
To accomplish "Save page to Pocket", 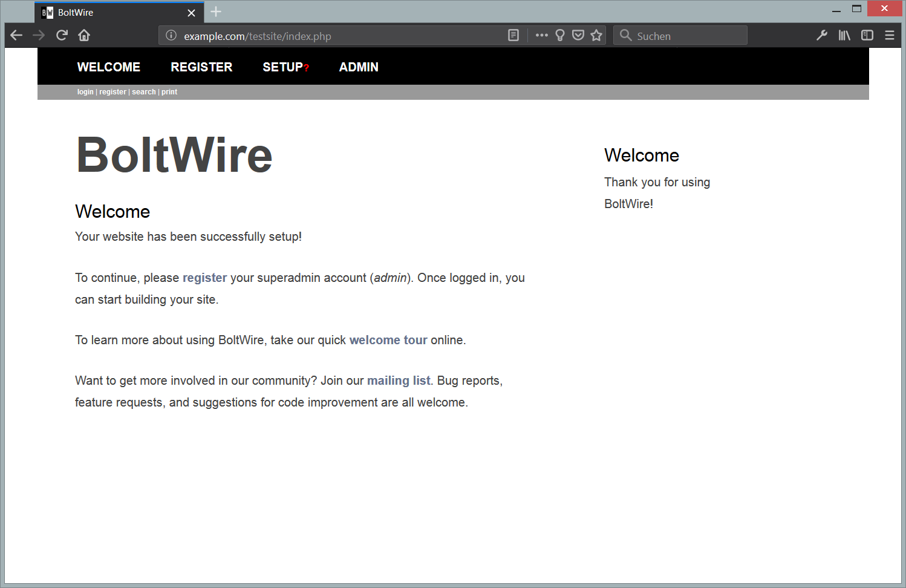I will click(x=578, y=35).
